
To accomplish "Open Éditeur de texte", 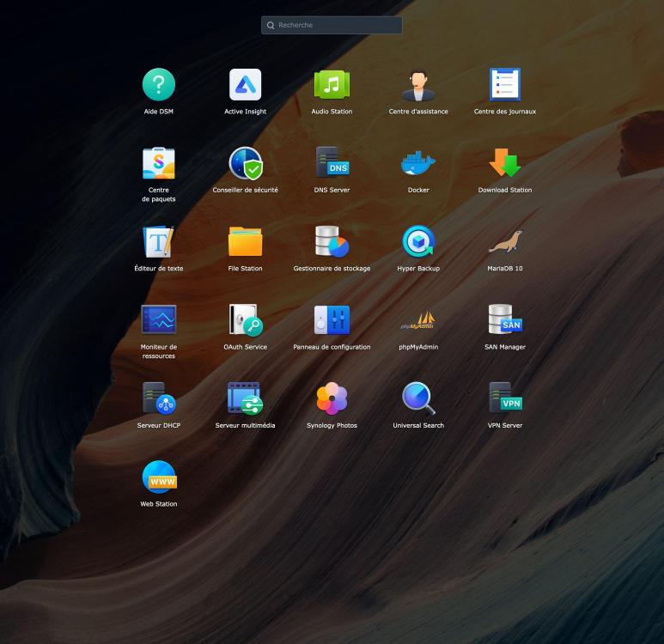I will pyautogui.click(x=158, y=242).
